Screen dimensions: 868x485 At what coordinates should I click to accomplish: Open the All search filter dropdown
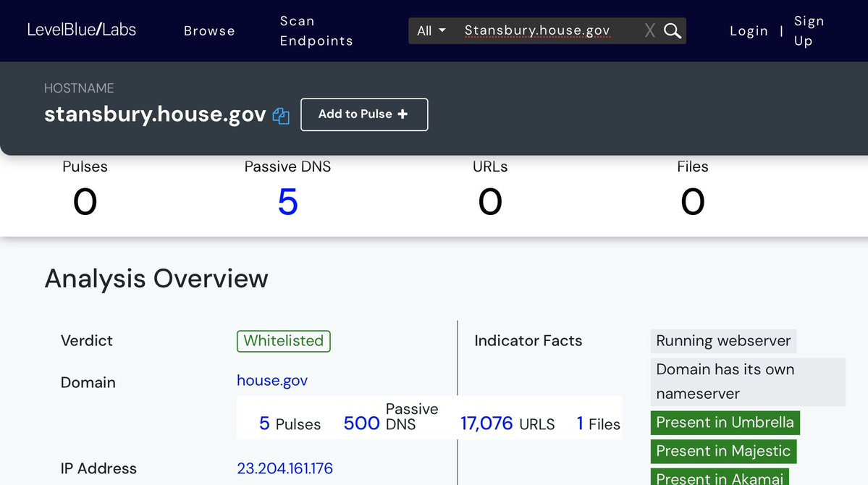tap(431, 30)
